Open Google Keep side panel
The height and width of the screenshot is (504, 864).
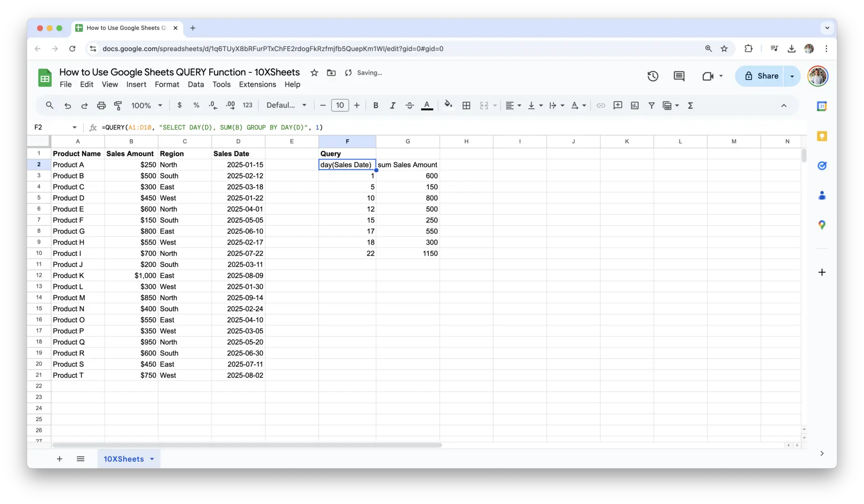(822, 136)
